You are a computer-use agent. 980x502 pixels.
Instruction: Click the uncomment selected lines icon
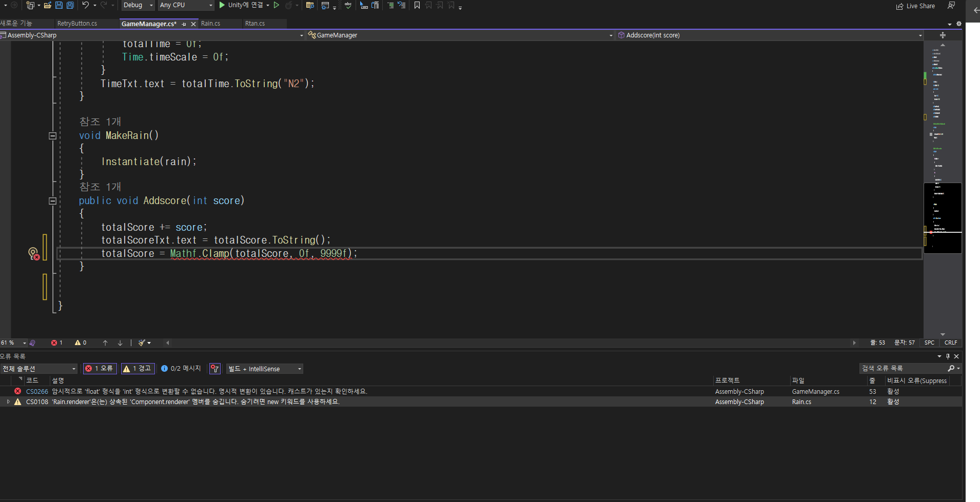(402, 5)
